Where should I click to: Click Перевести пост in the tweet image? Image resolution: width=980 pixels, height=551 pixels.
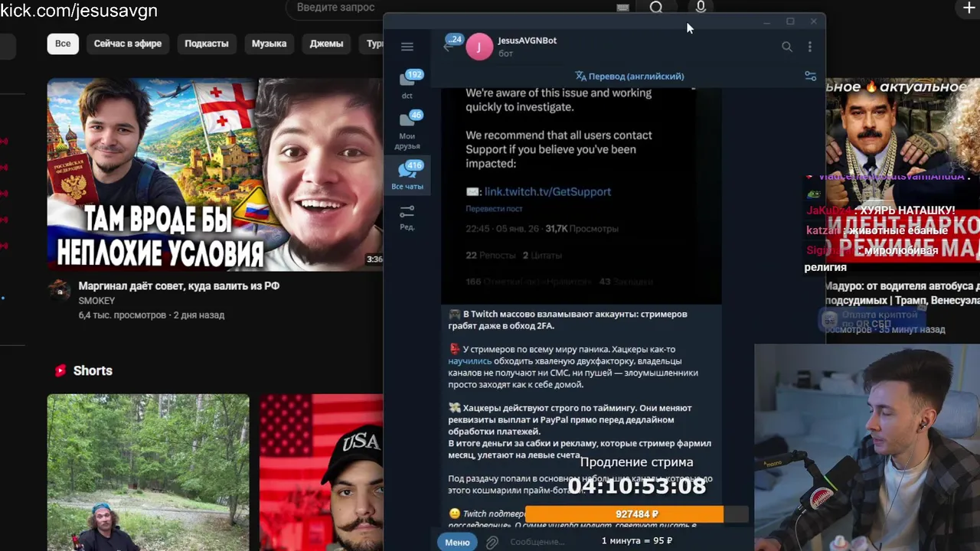pos(494,208)
